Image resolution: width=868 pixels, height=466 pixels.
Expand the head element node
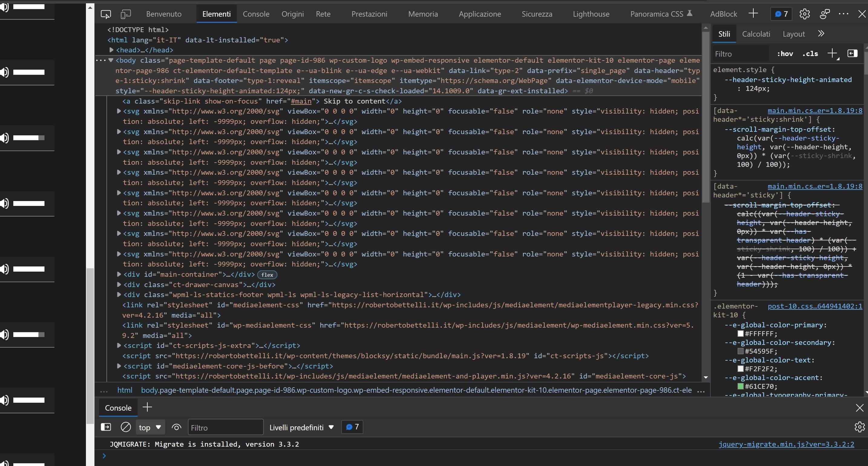pyautogui.click(x=112, y=50)
